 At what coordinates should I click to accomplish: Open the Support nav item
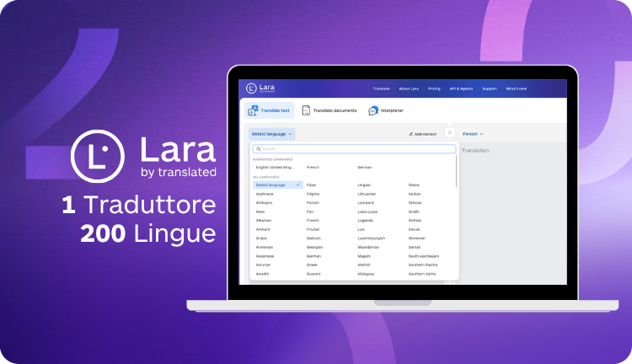point(490,88)
